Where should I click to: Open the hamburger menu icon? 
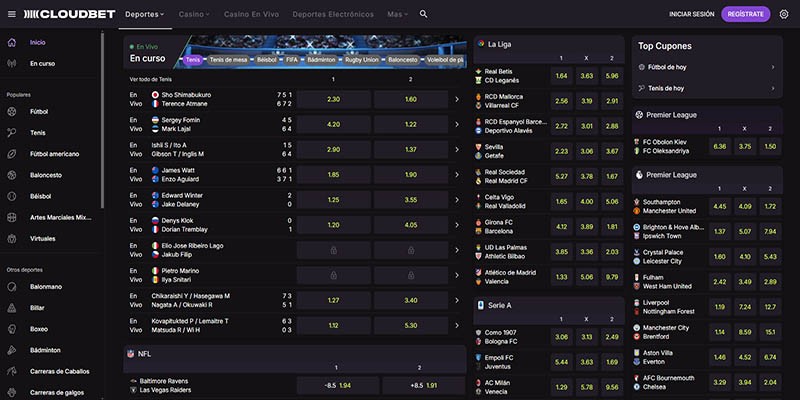12,14
